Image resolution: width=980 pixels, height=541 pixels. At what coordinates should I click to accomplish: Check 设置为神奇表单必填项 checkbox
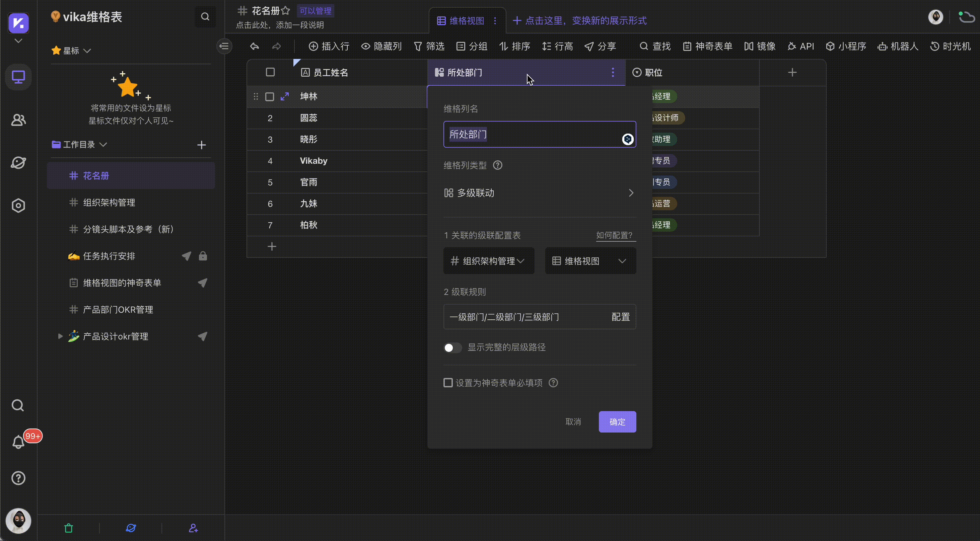[448, 382]
